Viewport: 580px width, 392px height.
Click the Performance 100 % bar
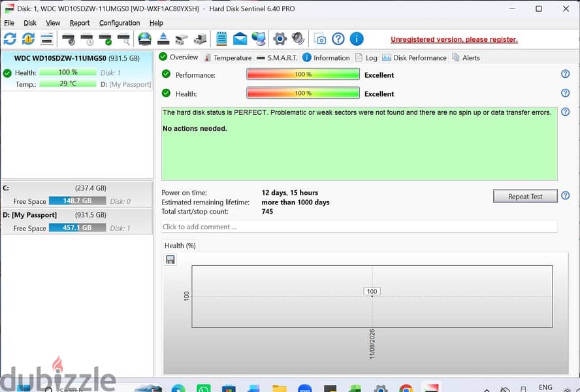pos(303,74)
